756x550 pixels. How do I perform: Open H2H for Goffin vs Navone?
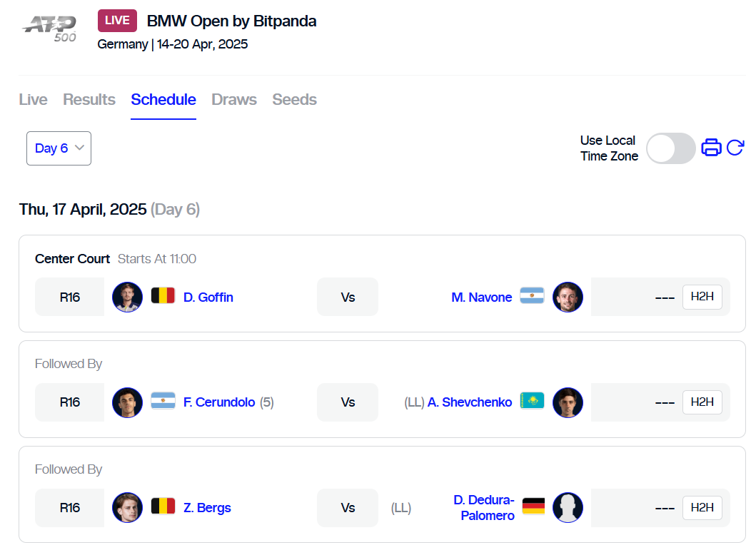702,297
